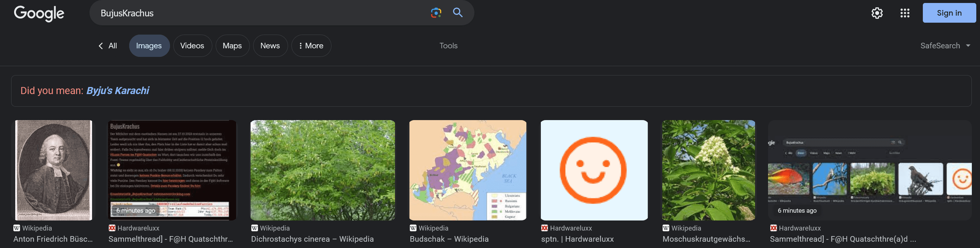Expand the More search filters
Viewport: 980px width, 248px height.
(311, 46)
